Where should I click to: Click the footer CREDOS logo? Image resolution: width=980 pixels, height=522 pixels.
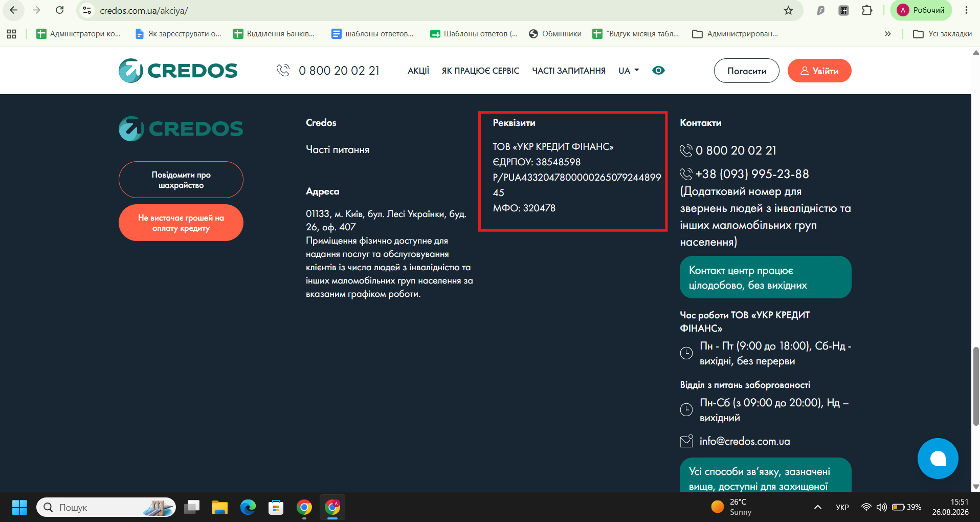(181, 128)
